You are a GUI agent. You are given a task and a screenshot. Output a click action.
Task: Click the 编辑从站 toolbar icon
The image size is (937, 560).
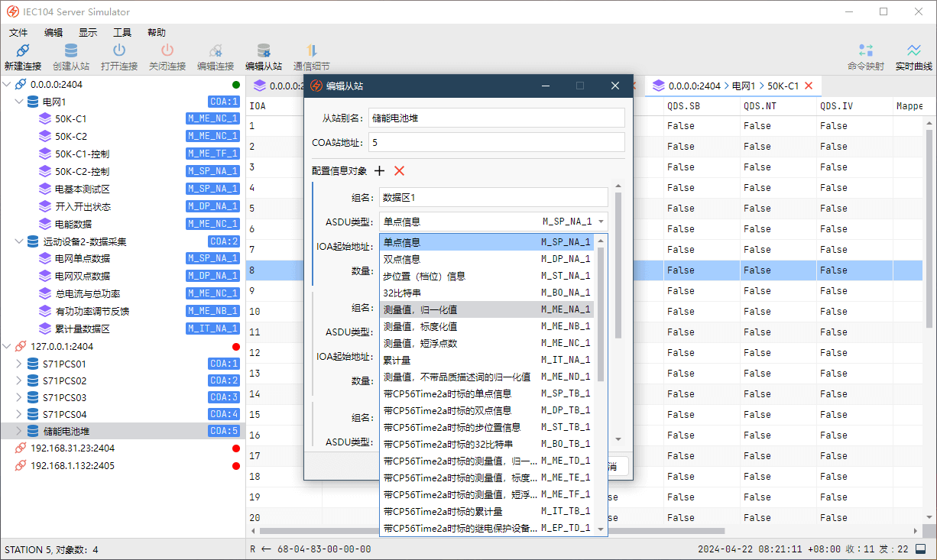[x=263, y=51]
